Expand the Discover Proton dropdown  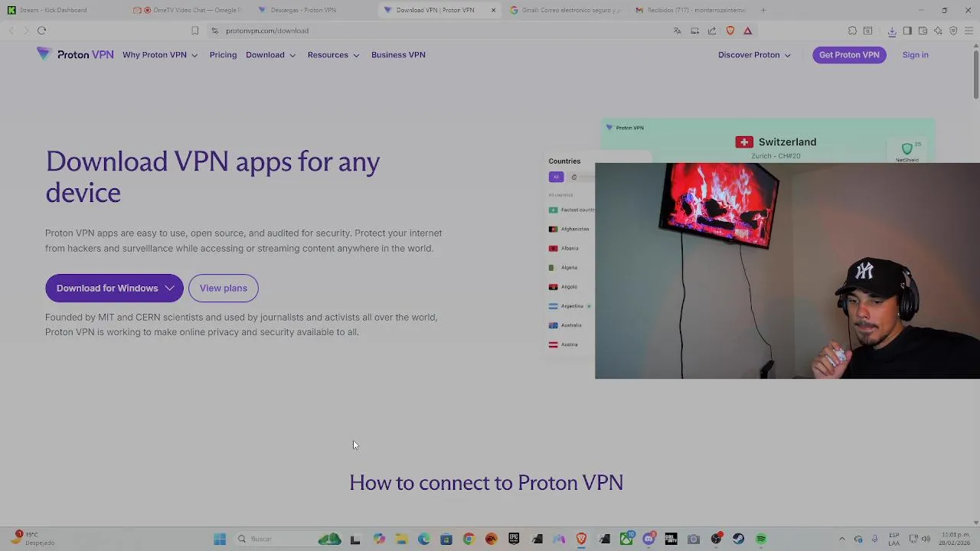point(754,55)
